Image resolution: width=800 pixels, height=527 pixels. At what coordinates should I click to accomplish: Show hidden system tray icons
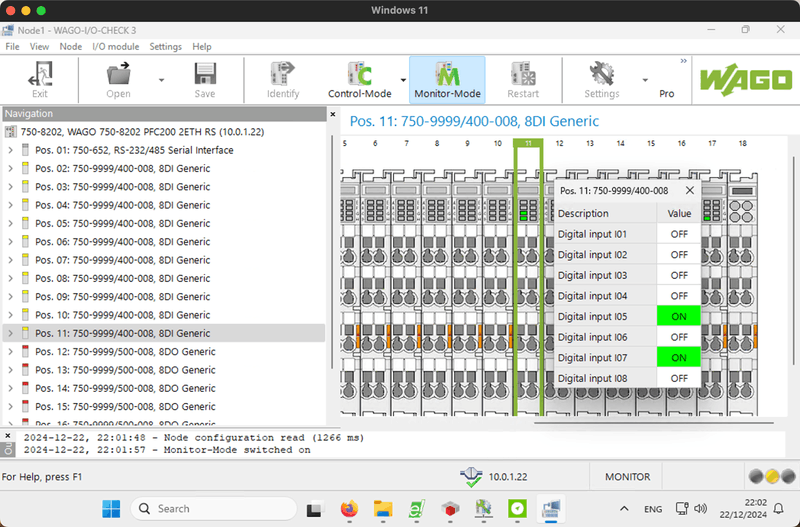[624, 509]
